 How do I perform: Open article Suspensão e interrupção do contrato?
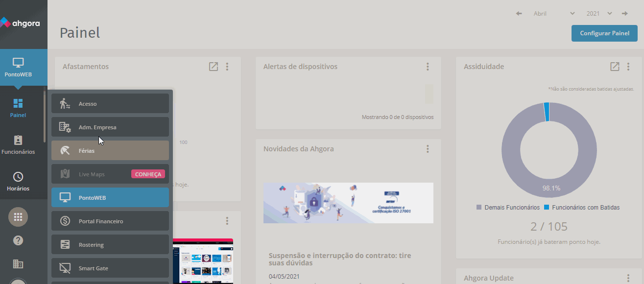click(x=340, y=259)
